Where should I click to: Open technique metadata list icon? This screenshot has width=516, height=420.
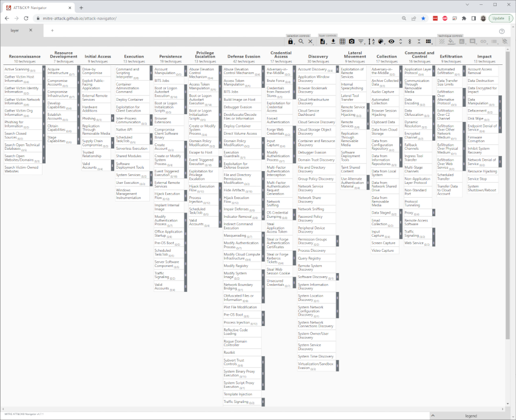point(494,41)
